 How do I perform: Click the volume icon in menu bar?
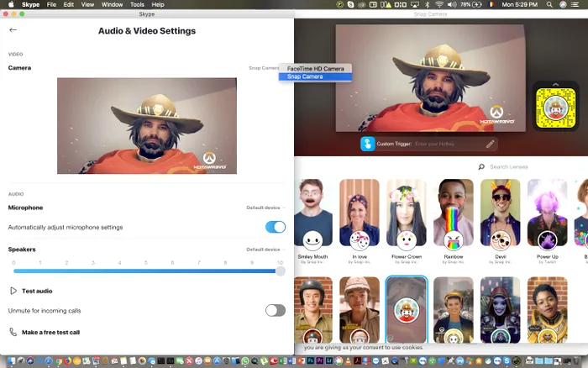coord(452,4)
